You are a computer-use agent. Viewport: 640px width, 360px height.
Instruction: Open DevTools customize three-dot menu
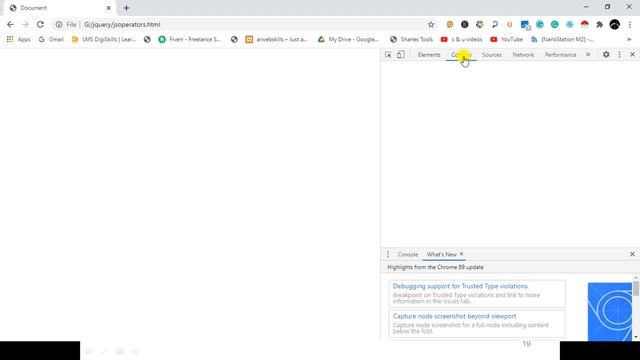point(620,54)
